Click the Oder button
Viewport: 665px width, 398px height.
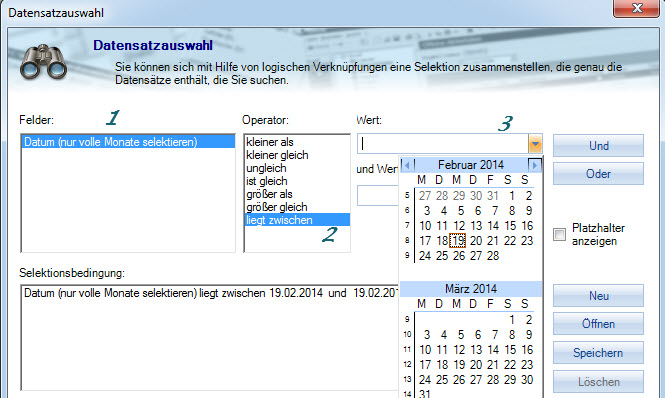(598, 174)
